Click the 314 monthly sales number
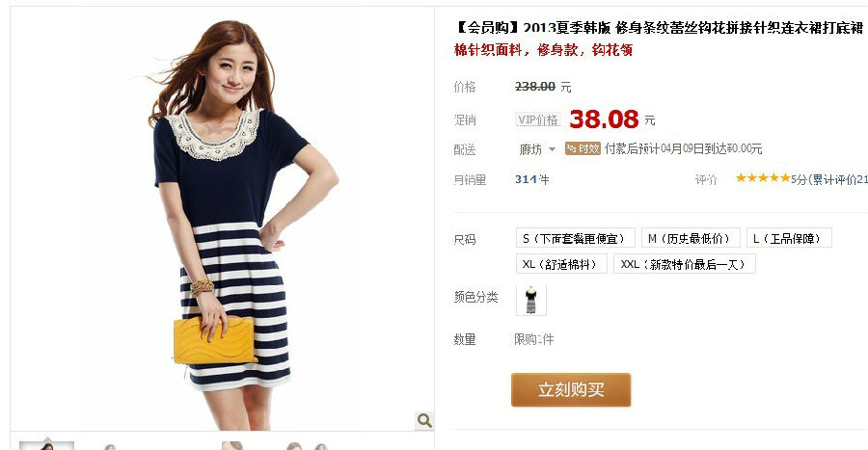 pyautogui.click(x=526, y=179)
